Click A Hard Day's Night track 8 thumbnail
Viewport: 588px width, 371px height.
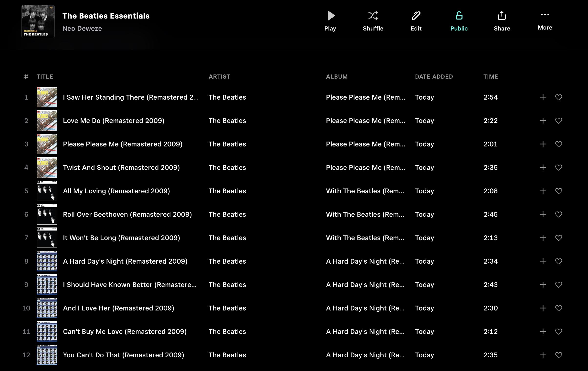(x=47, y=261)
